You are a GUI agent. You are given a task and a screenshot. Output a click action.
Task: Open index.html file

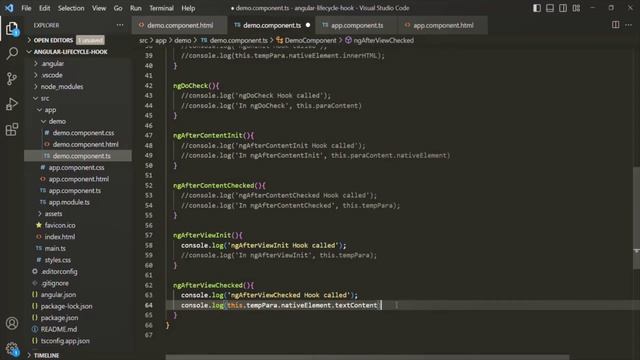point(60,237)
